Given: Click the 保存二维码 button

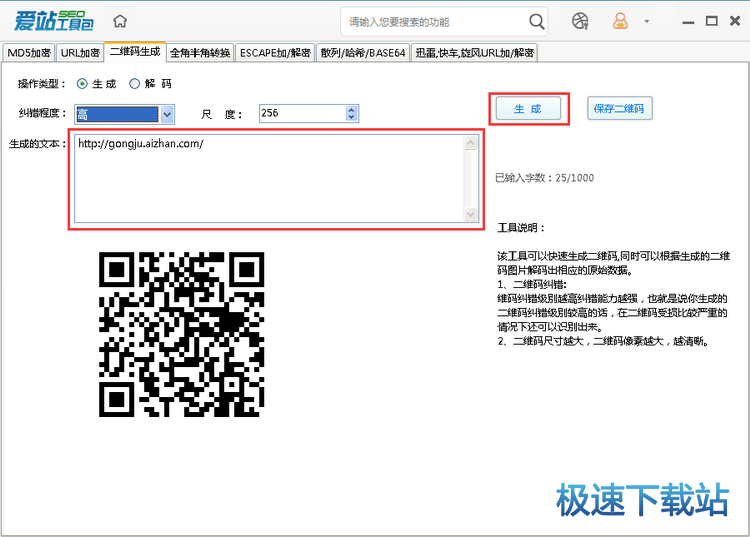Looking at the screenshot, I should (619, 109).
